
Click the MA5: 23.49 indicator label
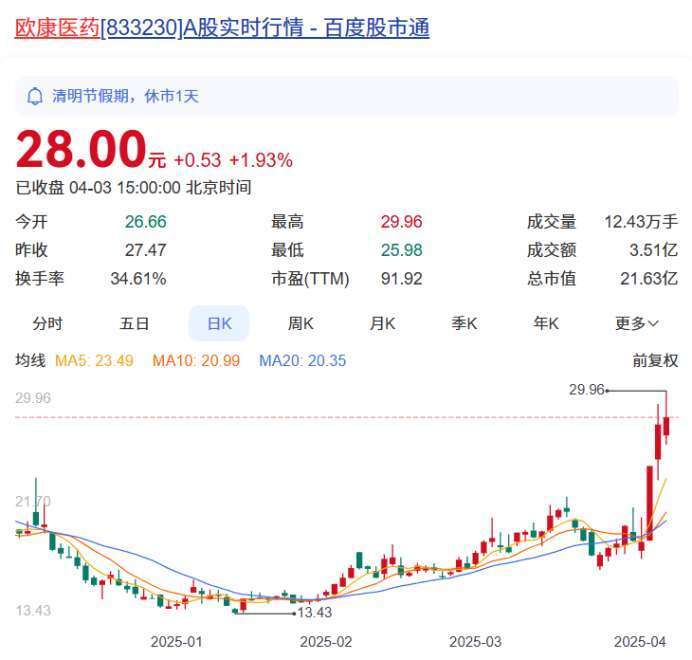click(94, 361)
